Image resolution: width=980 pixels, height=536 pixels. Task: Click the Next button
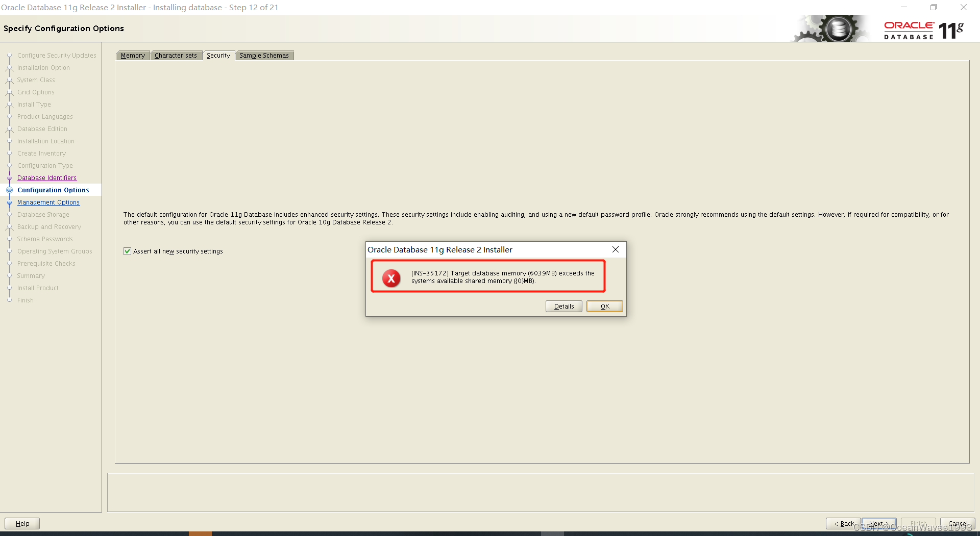879,524
